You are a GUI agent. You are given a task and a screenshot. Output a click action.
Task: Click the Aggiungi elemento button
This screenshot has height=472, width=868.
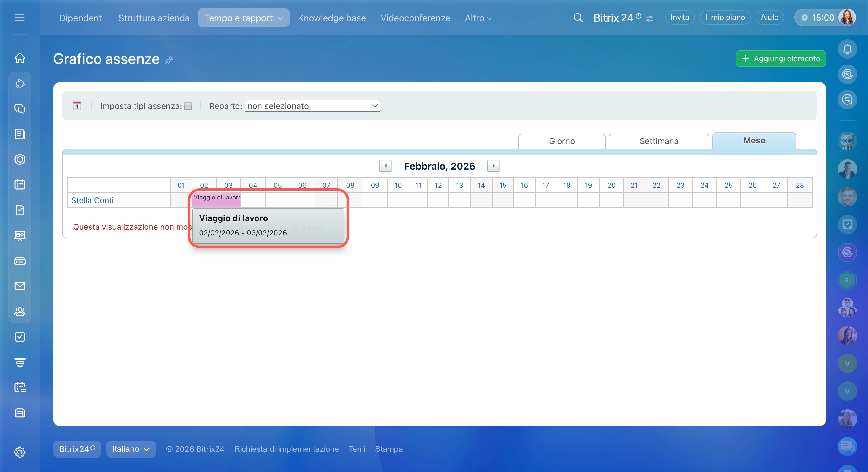(781, 59)
